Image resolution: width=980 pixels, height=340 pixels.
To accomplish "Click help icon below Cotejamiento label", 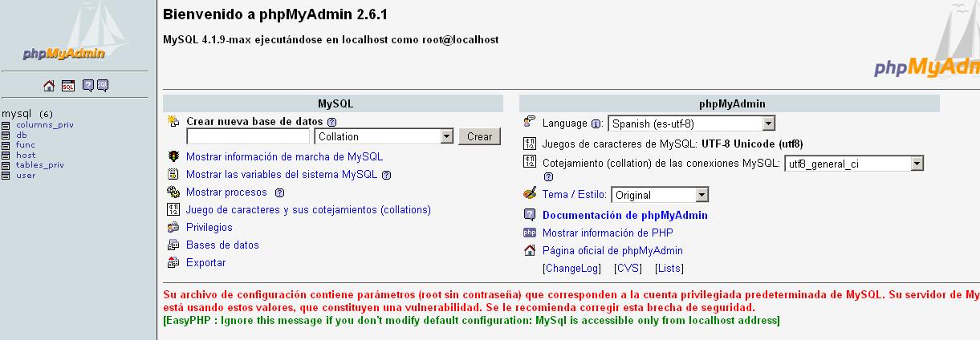I will [x=548, y=177].
